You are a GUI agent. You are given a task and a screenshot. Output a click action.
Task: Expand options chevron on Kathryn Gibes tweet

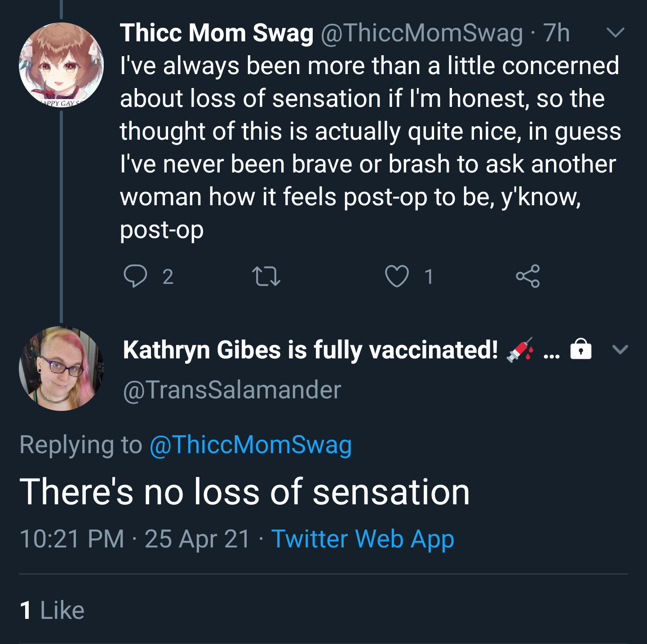pos(620,349)
